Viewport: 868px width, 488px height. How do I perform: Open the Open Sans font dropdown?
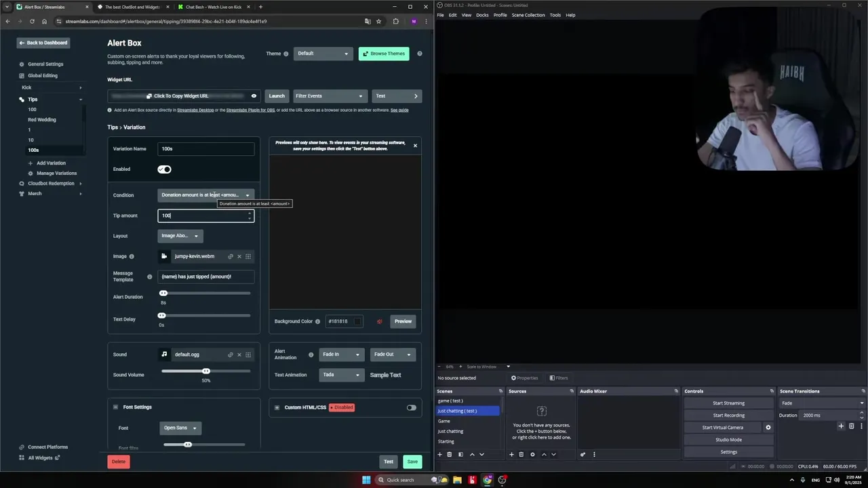tap(180, 428)
